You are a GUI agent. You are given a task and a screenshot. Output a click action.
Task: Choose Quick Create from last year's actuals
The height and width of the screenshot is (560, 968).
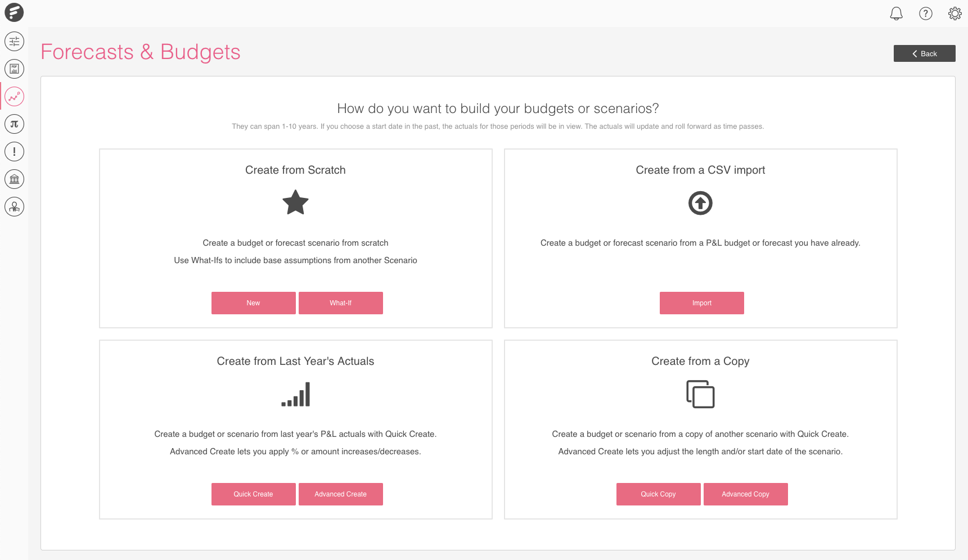(253, 494)
